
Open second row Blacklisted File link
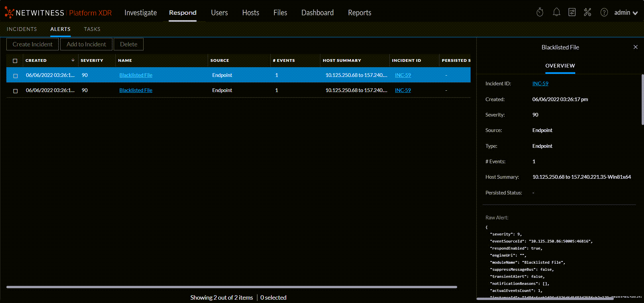[x=136, y=90]
